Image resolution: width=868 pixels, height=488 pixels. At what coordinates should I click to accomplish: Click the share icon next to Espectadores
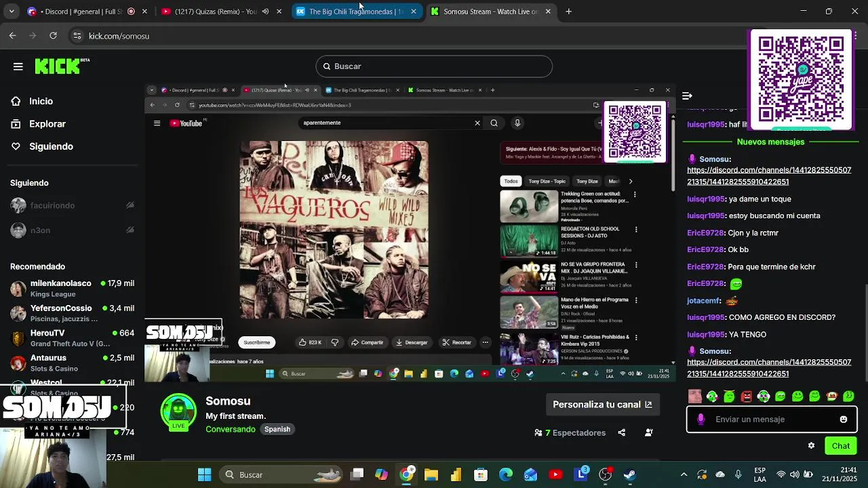621,432
